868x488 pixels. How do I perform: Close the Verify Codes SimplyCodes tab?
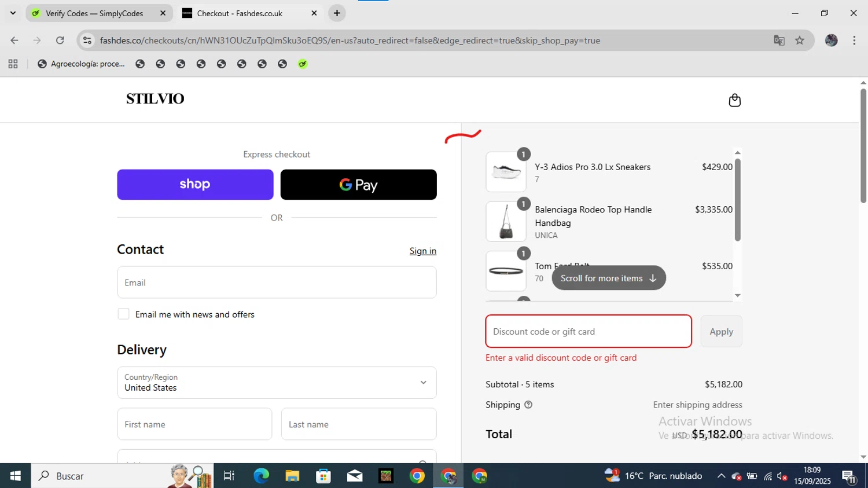[x=163, y=13]
